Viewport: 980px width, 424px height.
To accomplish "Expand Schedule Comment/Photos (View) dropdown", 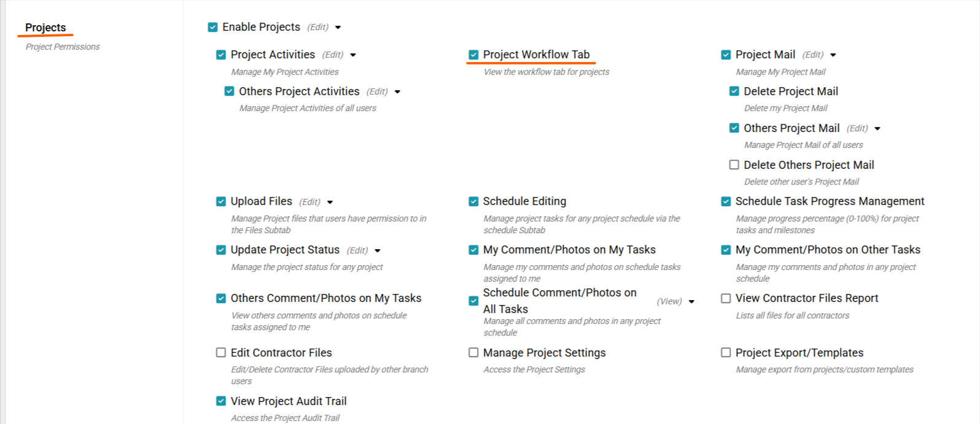I will point(692,302).
